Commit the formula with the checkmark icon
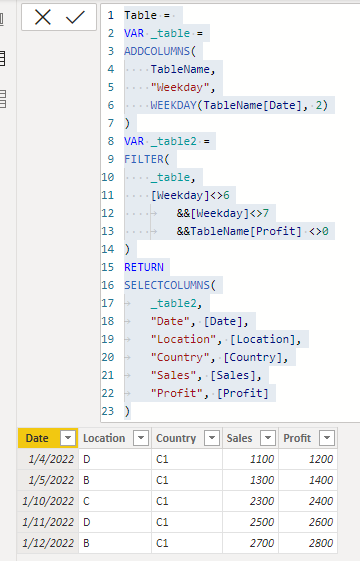This screenshot has width=360, height=561. tap(75, 17)
